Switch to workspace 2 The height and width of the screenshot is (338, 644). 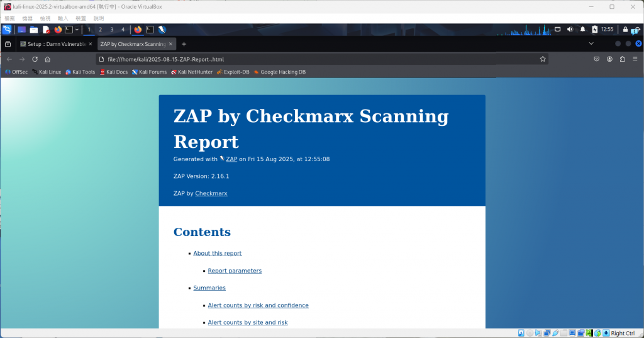pos(100,30)
